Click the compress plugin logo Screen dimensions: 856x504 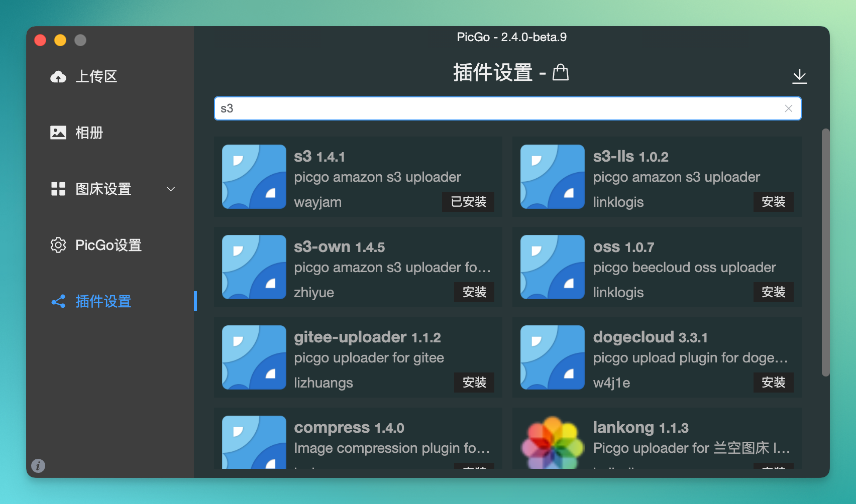tap(254, 442)
